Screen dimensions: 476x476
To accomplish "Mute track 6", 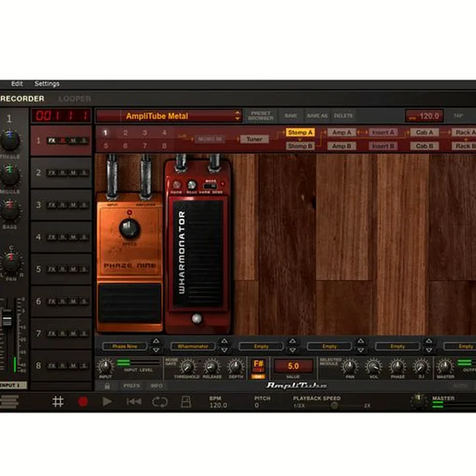I will point(73,301).
